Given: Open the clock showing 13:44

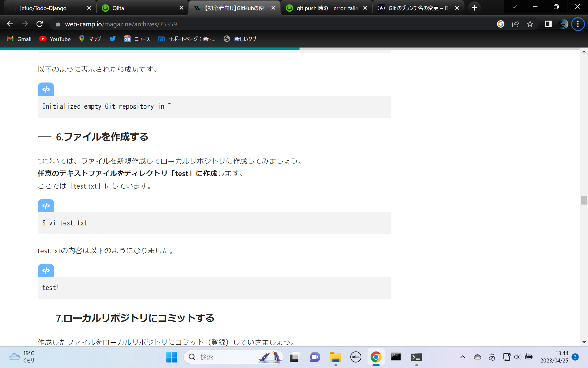Looking at the screenshot, I should point(554,357).
